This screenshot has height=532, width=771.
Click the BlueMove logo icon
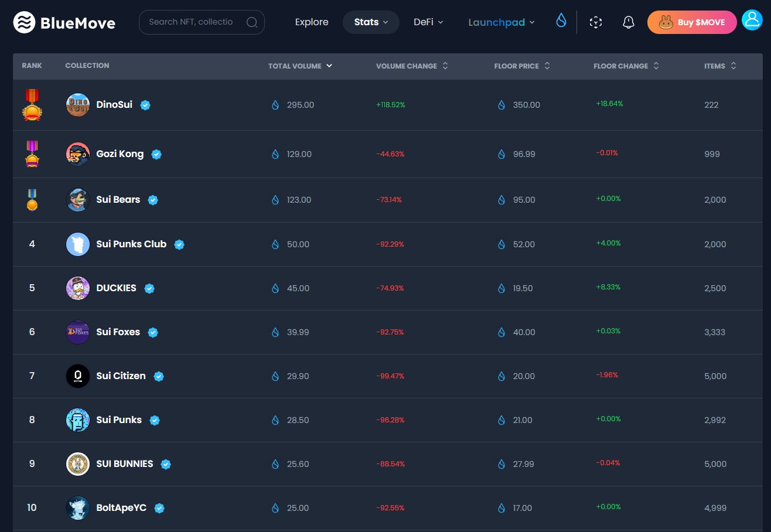[x=24, y=22]
